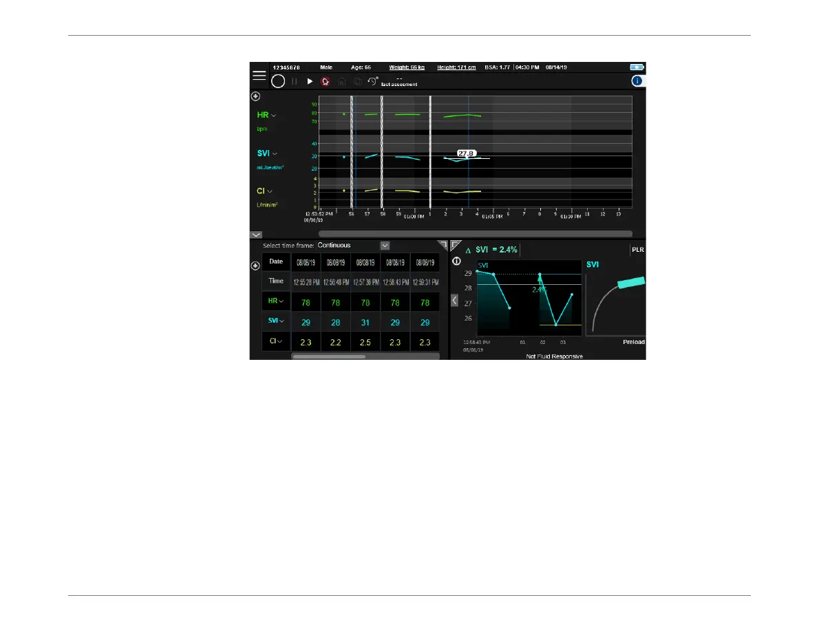Collapse the trend graph using the down chevron
This screenshot has height=644, width=819.
tap(256, 235)
